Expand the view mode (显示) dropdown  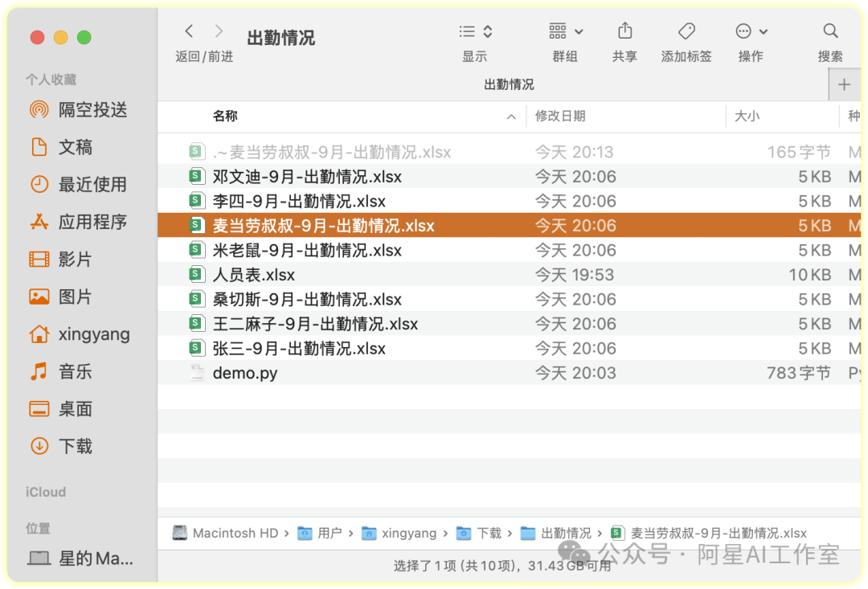(476, 32)
